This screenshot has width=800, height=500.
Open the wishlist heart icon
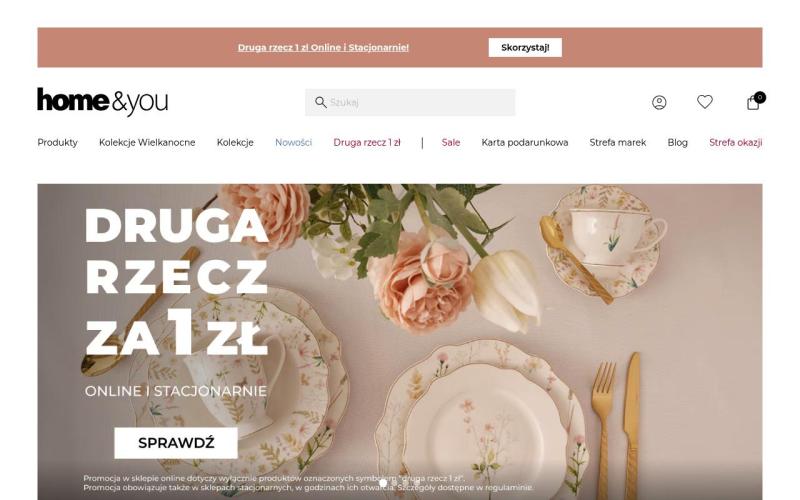click(x=705, y=102)
